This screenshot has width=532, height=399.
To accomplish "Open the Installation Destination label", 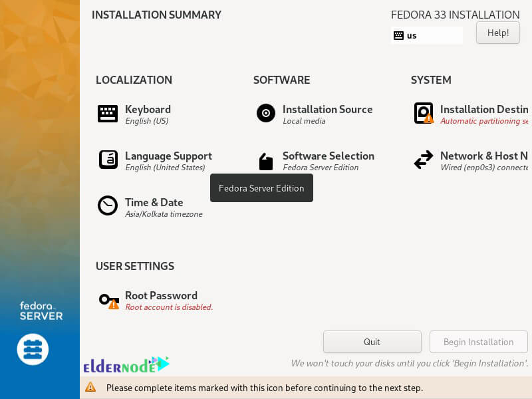I will pyautogui.click(x=484, y=109).
